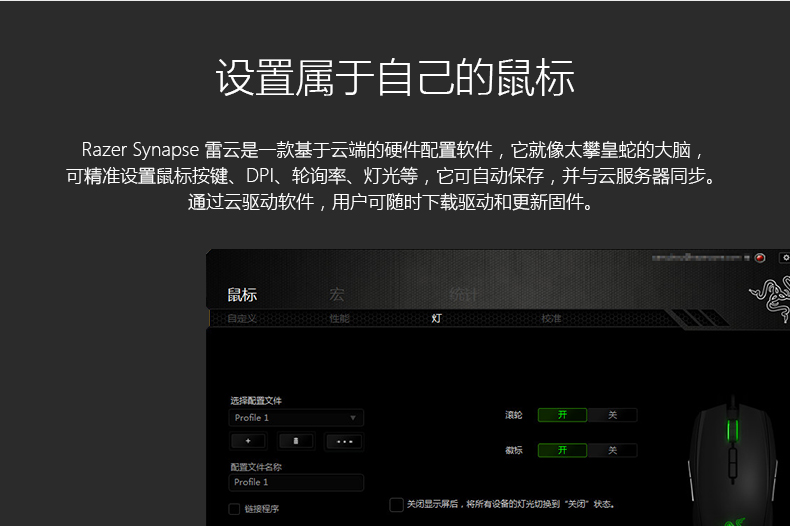Turn scroll wheel lighting off (滚轮 关)
The image size is (790, 526).
(x=612, y=415)
